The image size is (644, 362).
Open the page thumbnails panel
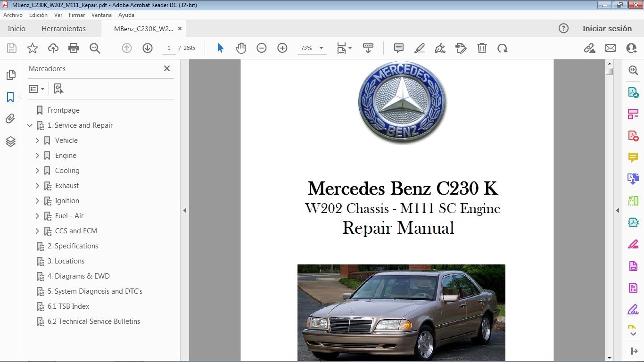coord(10,74)
